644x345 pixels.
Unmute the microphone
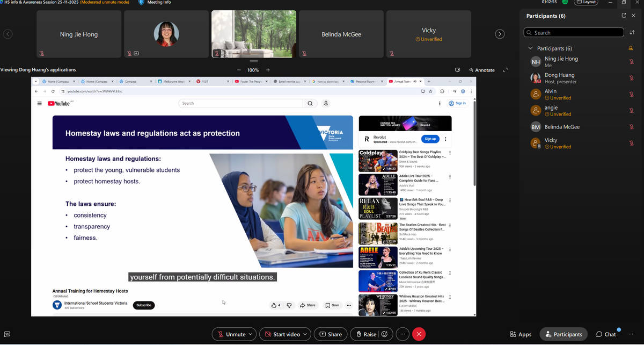(230, 334)
